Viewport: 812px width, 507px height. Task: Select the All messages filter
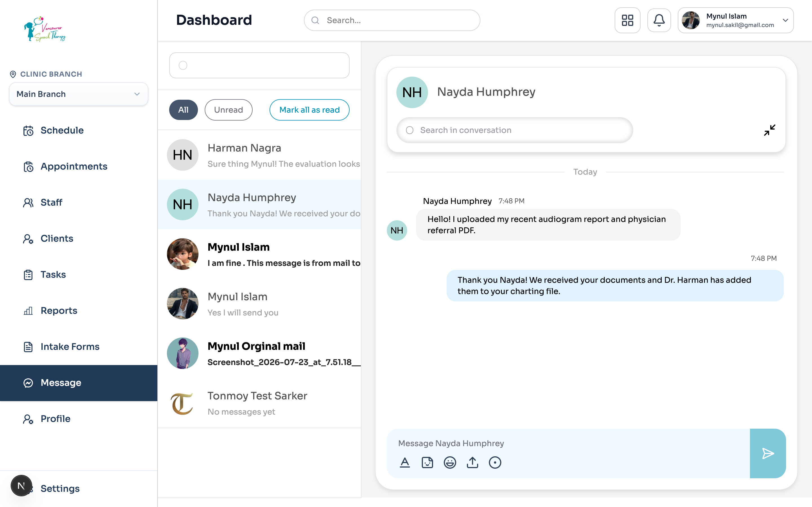click(183, 110)
